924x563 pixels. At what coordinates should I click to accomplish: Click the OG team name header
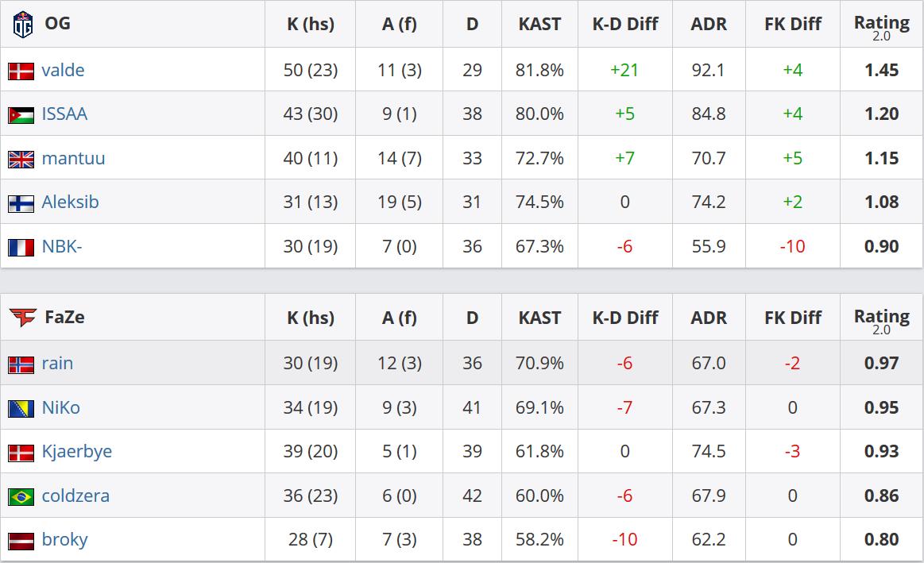(x=57, y=23)
